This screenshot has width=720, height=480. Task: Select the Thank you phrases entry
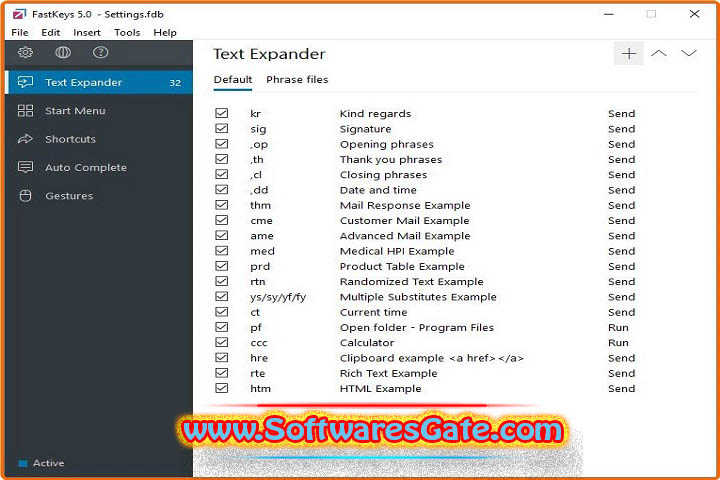point(391,159)
